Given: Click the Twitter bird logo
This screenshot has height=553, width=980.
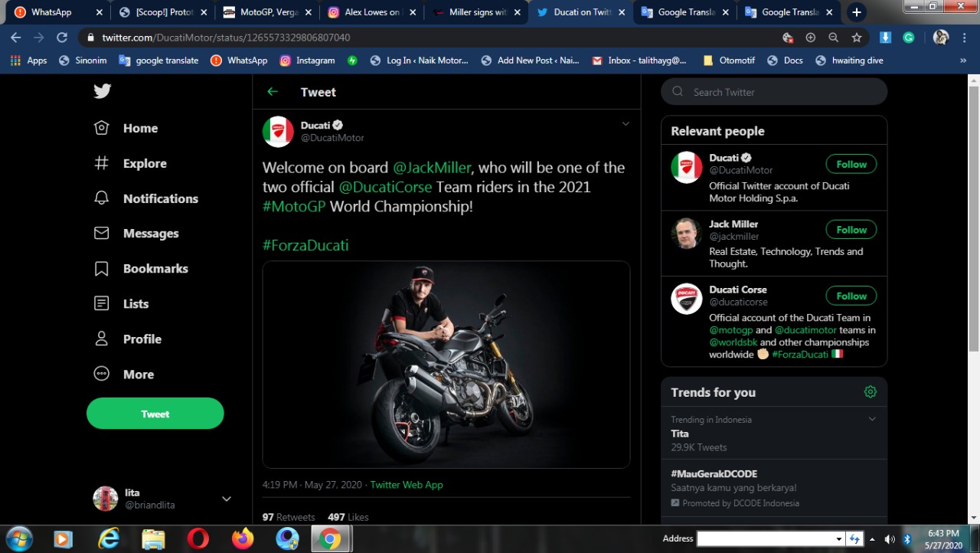Looking at the screenshot, I should point(103,91).
